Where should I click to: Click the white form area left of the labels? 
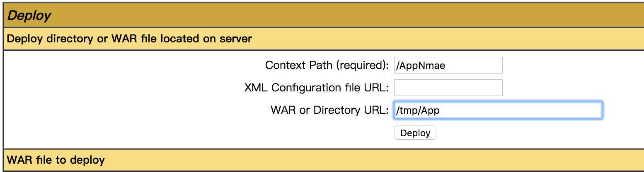[x=104, y=100]
